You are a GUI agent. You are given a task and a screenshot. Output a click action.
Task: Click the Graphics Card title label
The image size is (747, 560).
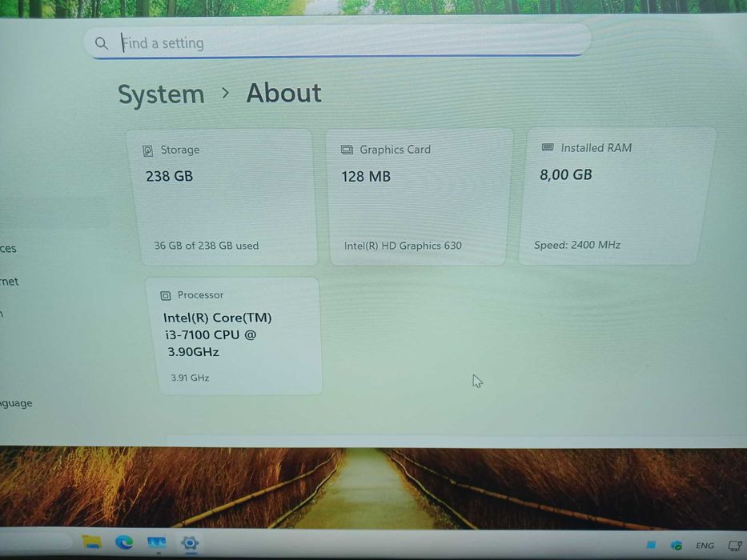pyautogui.click(x=395, y=150)
